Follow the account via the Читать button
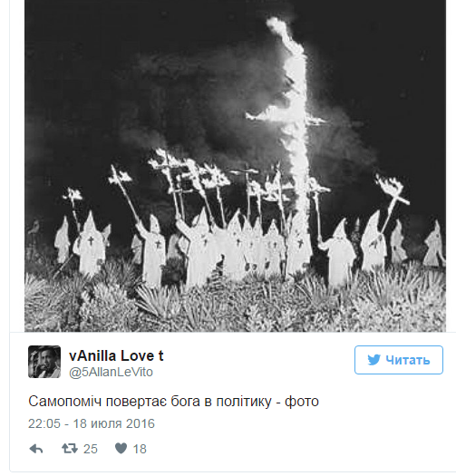 point(399,360)
